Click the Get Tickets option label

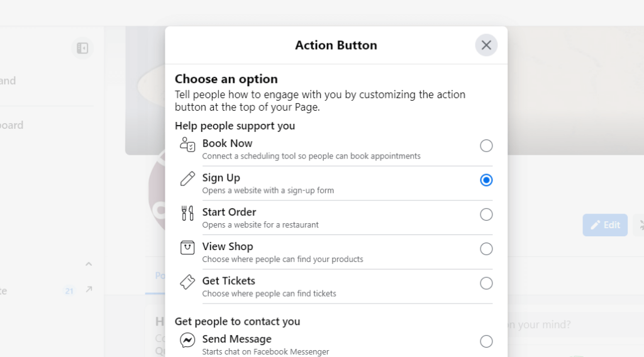(229, 281)
